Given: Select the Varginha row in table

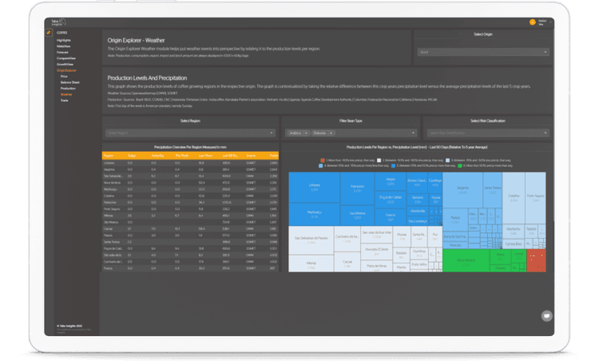Looking at the screenshot, I should pyautogui.click(x=190, y=169).
